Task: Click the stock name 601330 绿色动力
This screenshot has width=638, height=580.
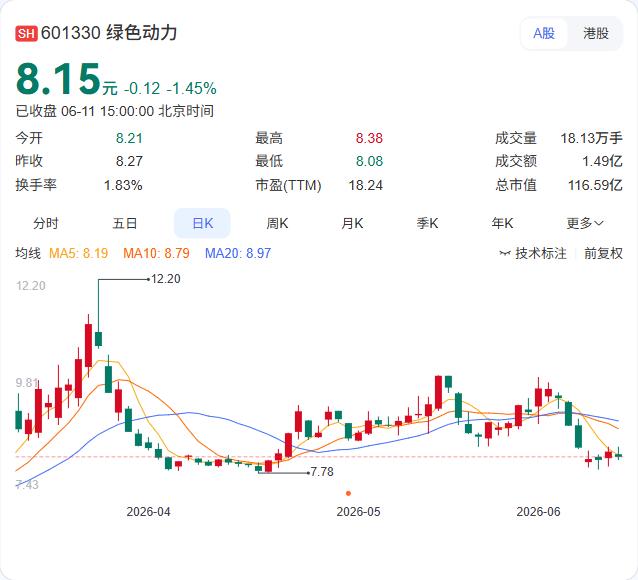Action: click(x=109, y=33)
